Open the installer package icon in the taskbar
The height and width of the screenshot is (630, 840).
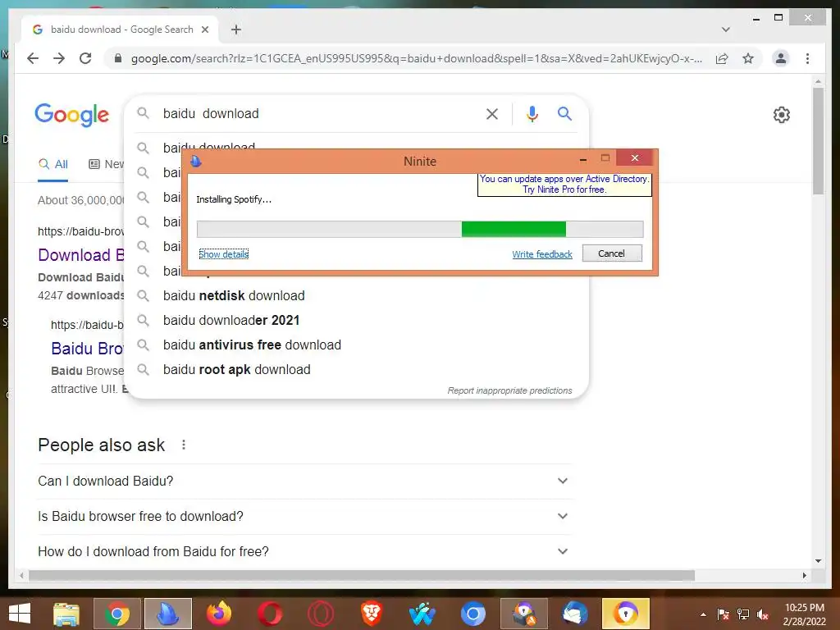pyautogui.click(x=524, y=614)
